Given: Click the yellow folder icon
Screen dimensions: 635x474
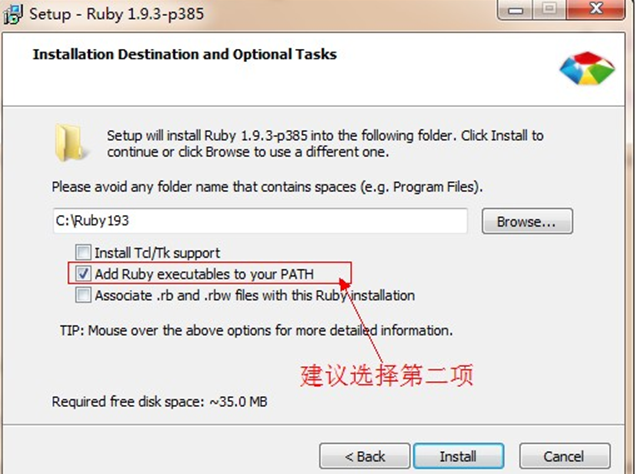Looking at the screenshot, I should 71,142.
